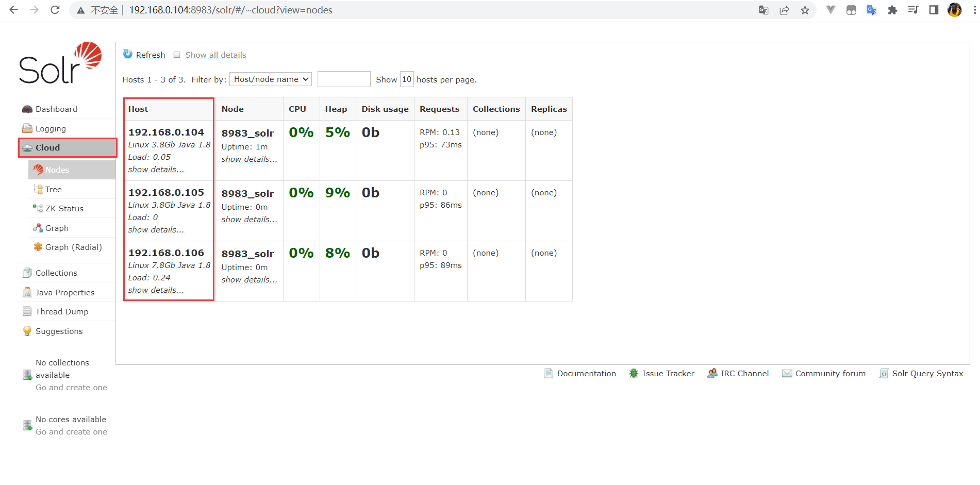Open the Dashboard menu item
The image size is (980, 485).
coord(67,109)
